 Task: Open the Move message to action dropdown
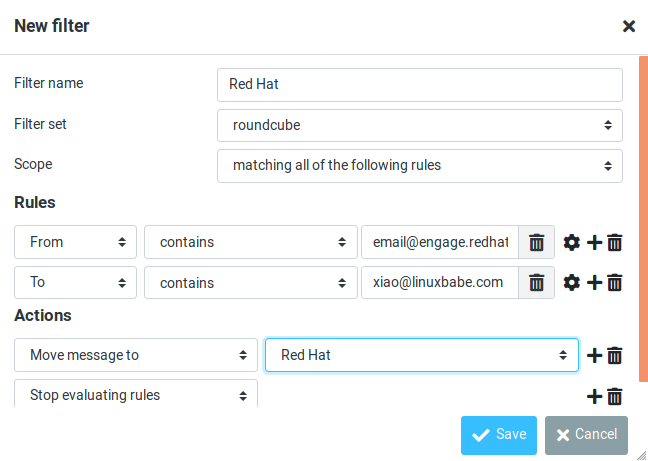click(x=136, y=355)
